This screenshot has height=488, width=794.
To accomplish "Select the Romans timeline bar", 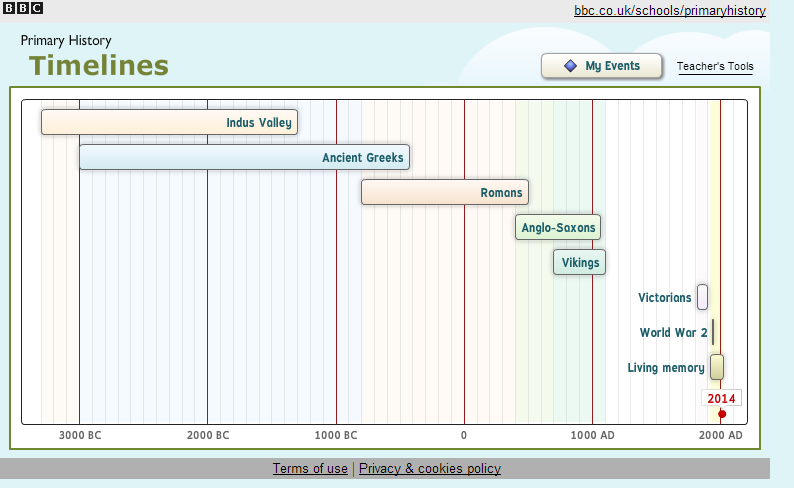I will click(445, 192).
